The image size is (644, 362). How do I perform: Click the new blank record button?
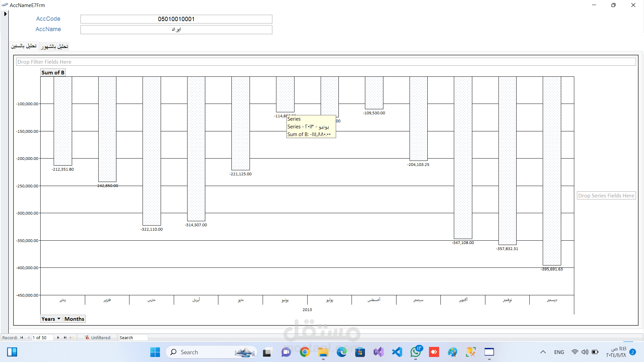(72, 338)
